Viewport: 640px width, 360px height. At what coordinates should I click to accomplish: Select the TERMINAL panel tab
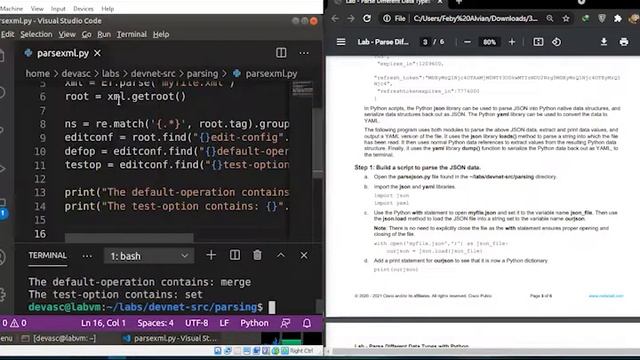[x=47, y=256]
